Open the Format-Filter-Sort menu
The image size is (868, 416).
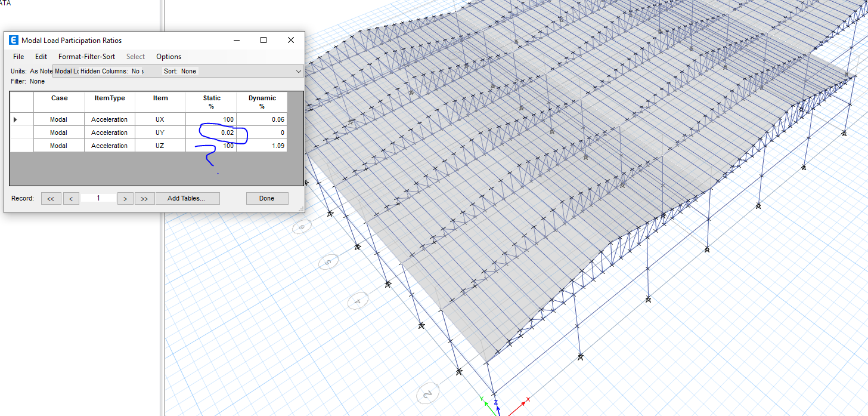pyautogui.click(x=87, y=57)
